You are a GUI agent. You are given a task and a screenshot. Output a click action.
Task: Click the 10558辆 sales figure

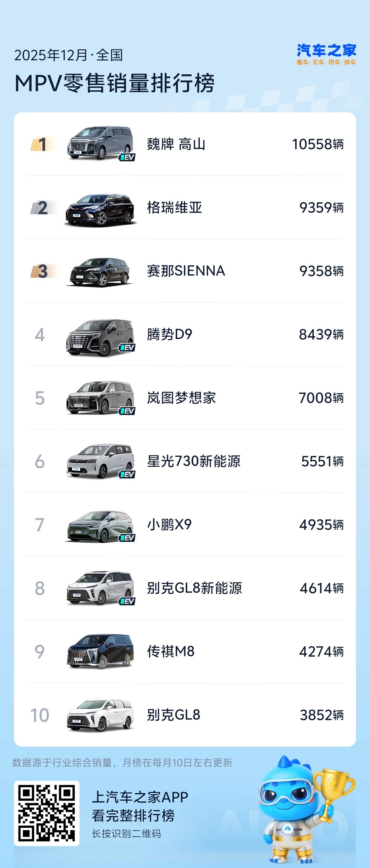coord(317,144)
